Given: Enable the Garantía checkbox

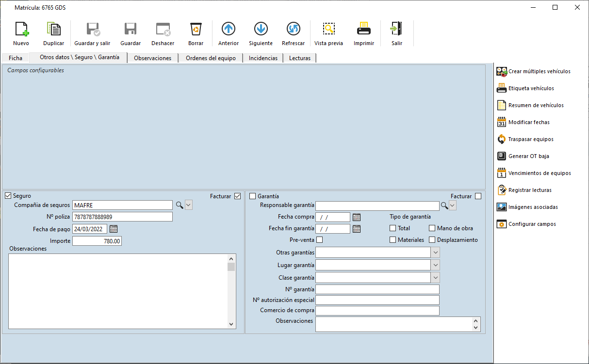Looking at the screenshot, I should click(x=252, y=196).
